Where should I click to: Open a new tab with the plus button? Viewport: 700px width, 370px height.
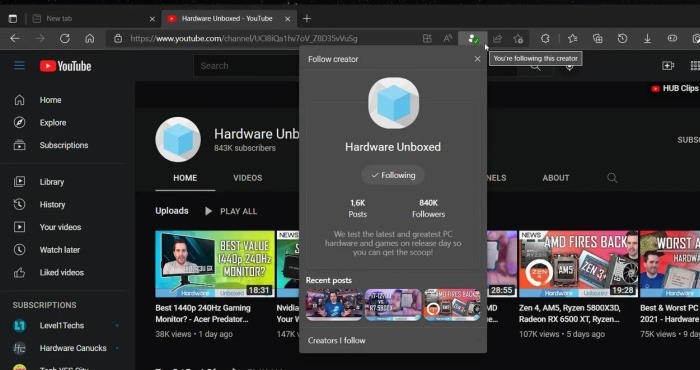(307, 19)
